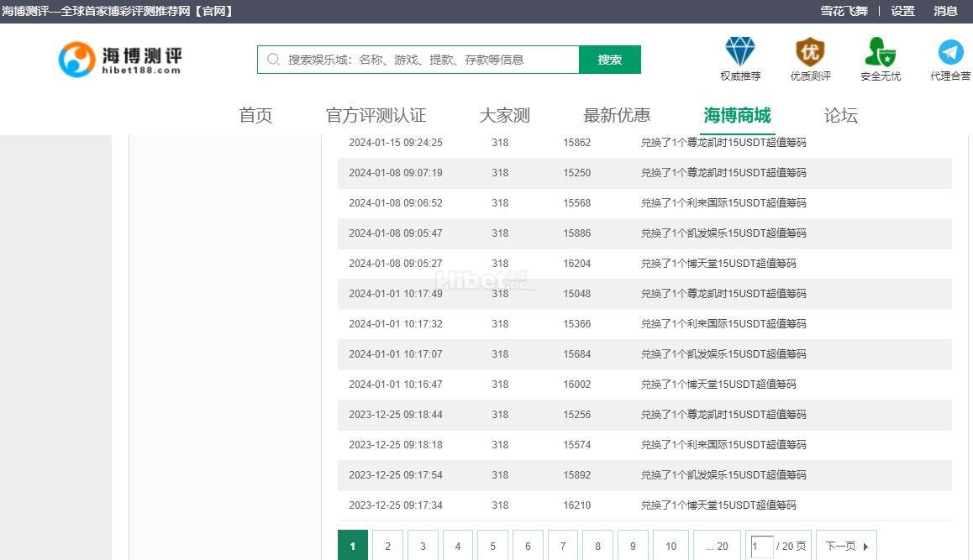Focus the 搜索娱乐城 search input field
Image resolution: width=973 pixels, height=560 pixels.
(x=429, y=60)
